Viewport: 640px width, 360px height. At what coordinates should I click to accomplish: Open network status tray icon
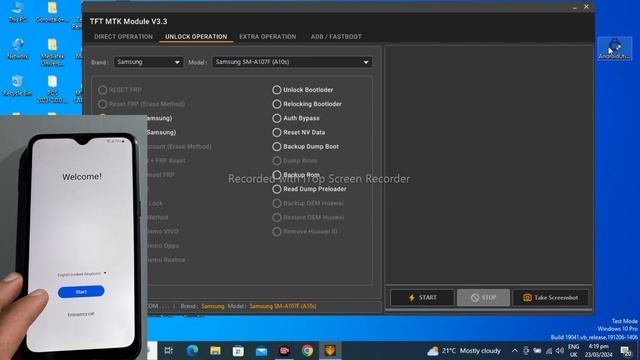549,351
